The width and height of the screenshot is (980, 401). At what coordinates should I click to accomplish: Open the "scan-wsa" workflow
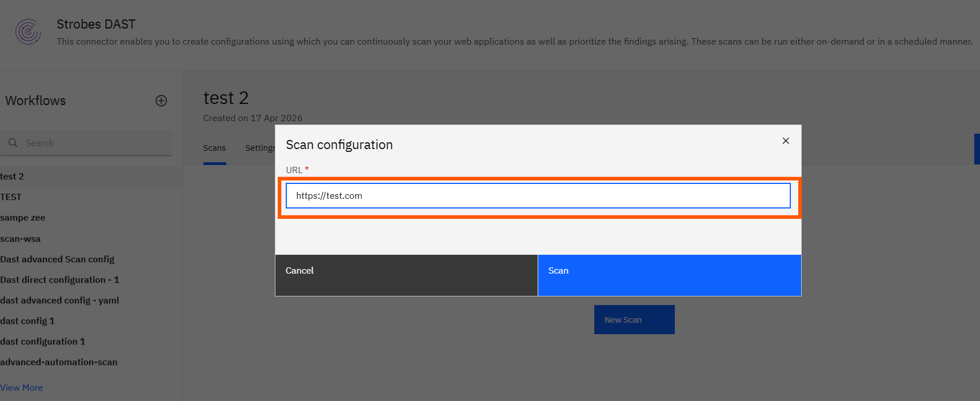(21, 239)
